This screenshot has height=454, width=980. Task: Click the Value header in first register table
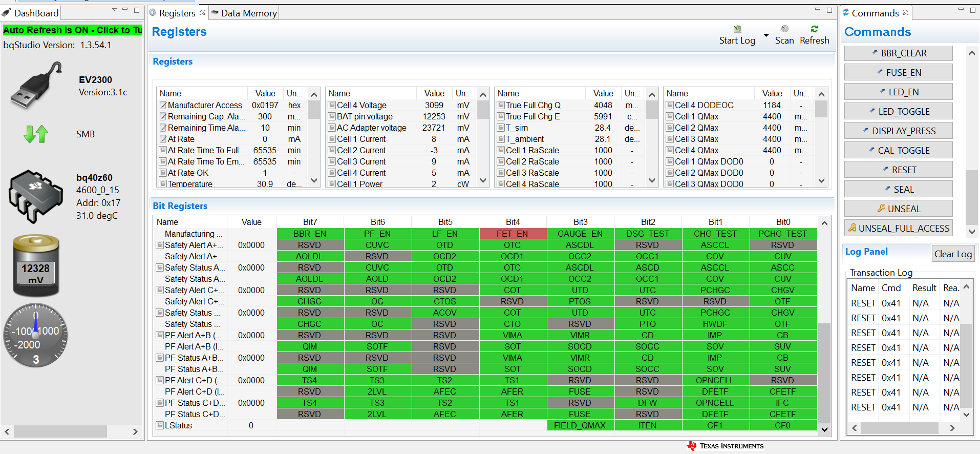(x=265, y=93)
